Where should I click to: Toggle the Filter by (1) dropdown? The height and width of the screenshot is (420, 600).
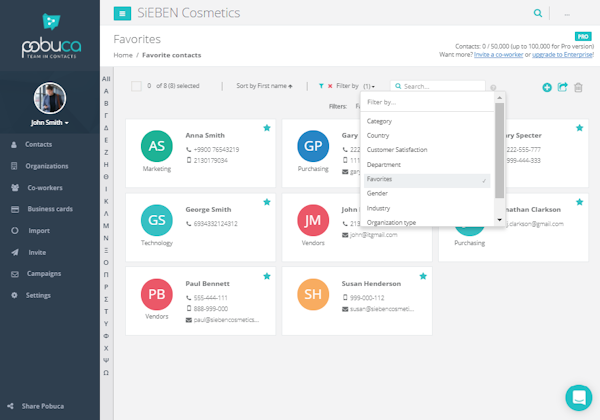[356, 86]
